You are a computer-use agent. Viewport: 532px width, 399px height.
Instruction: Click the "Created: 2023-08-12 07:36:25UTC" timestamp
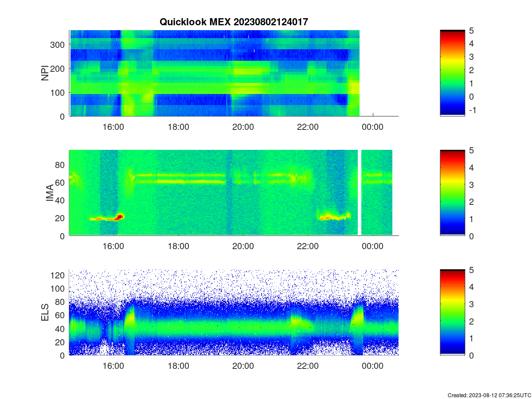click(x=489, y=395)
